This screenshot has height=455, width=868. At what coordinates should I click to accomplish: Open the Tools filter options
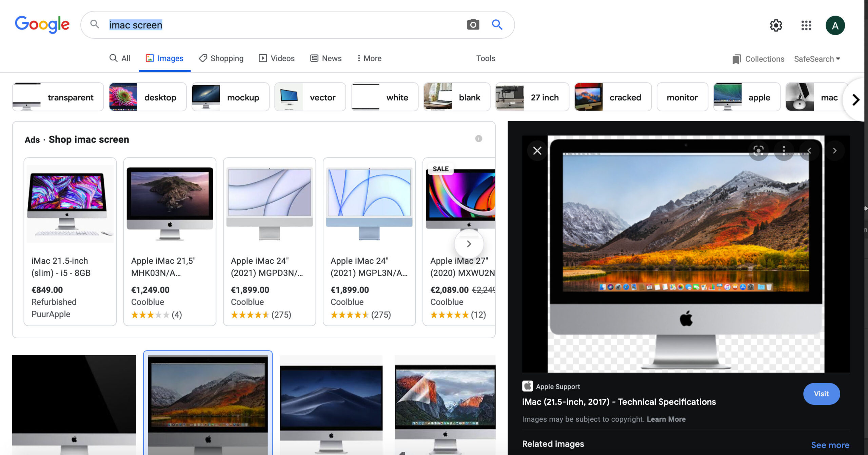(x=486, y=58)
